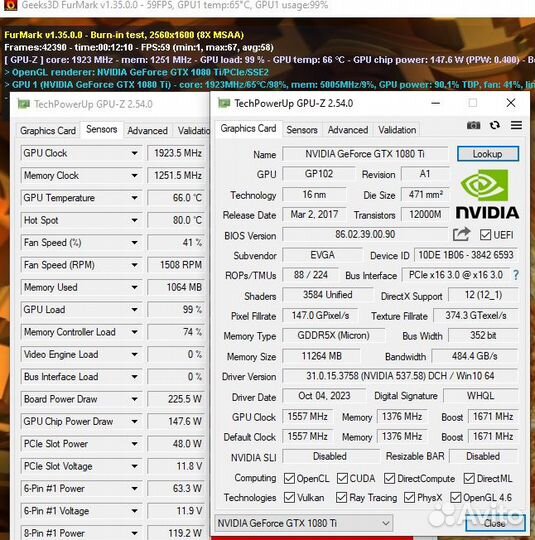Image resolution: width=535 pixels, height=540 pixels.
Task: Open the Memory Clock sensor dropdown
Action: tap(135, 176)
